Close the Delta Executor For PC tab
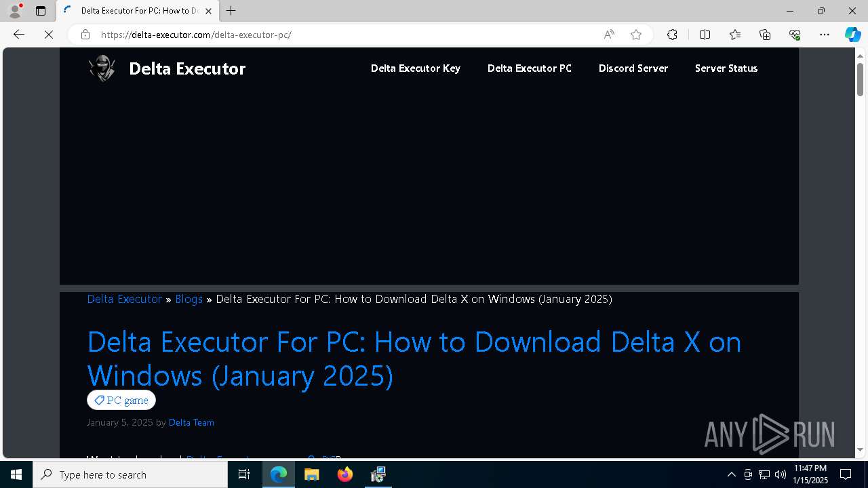Viewport: 868px width, 488px height. tap(208, 11)
